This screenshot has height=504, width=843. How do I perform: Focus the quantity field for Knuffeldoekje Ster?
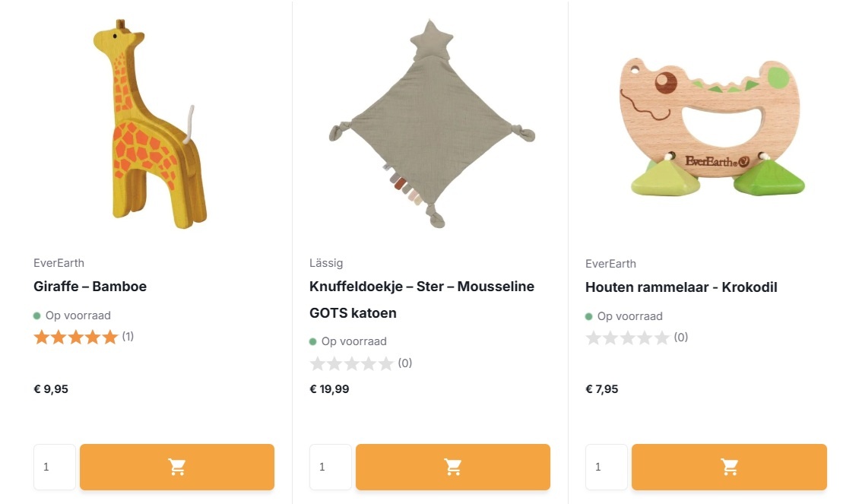pyautogui.click(x=331, y=467)
